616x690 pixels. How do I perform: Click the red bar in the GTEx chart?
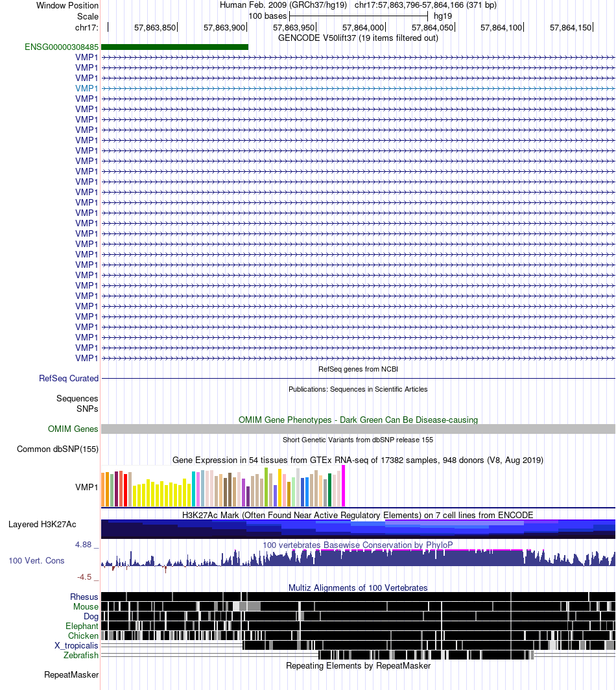pyautogui.click(x=125, y=490)
